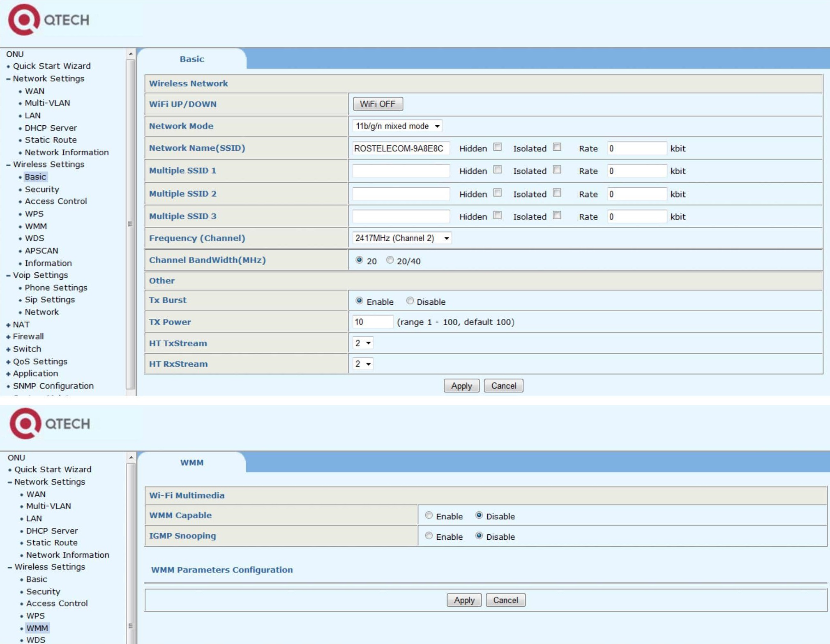Screen dimensions: 830x644
Task: Click Apply on the WMM page
Action: [x=464, y=600]
